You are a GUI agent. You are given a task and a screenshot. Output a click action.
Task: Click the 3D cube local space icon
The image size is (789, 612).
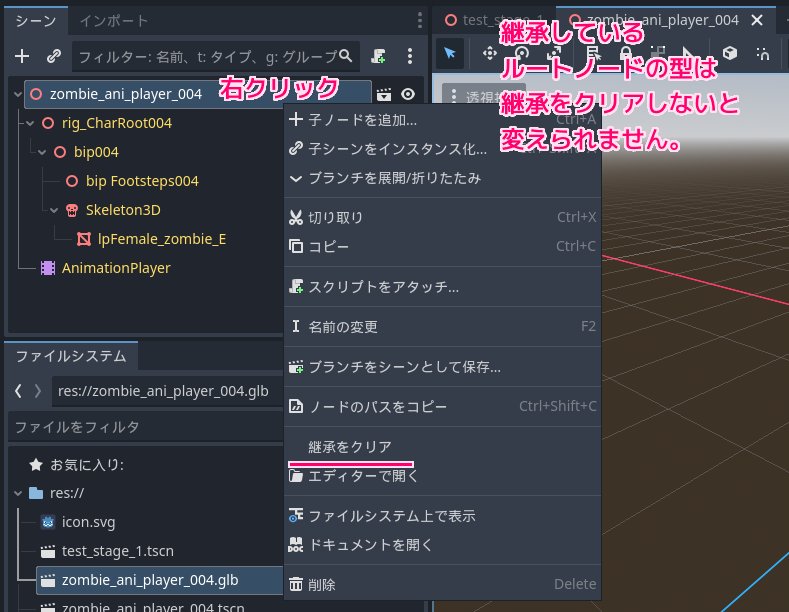pyautogui.click(x=730, y=52)
